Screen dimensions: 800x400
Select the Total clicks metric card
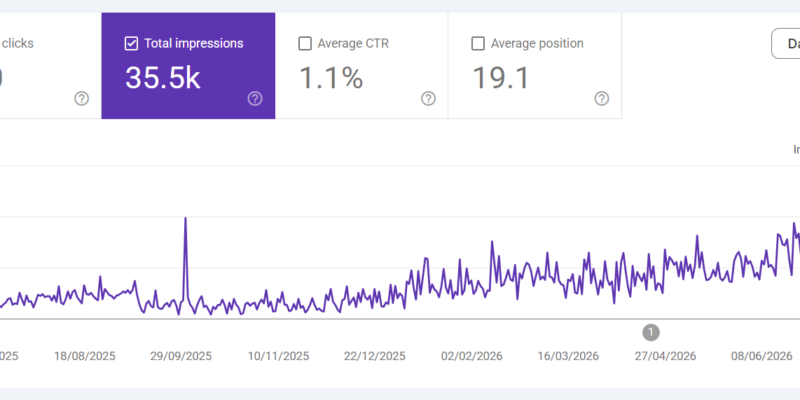pos(51,66)
